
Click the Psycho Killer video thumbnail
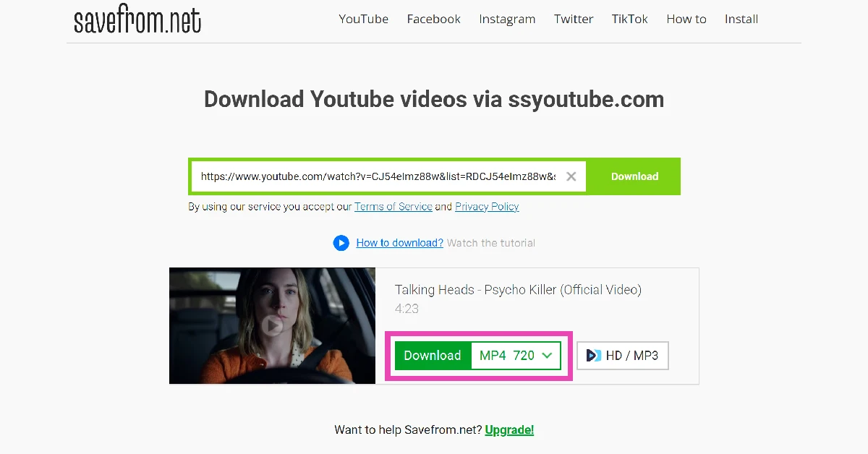pyautogui.click(x=273, y=325)
